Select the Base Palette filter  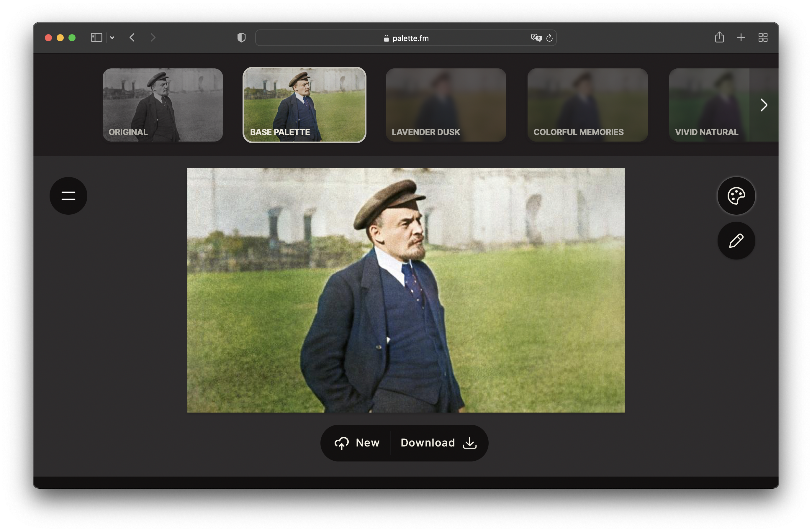click(304, 105)
